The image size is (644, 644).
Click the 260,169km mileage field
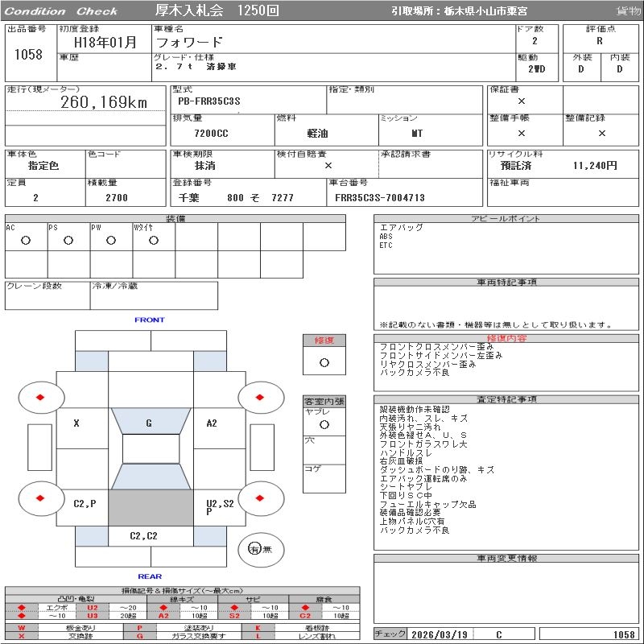coord(105,102)
